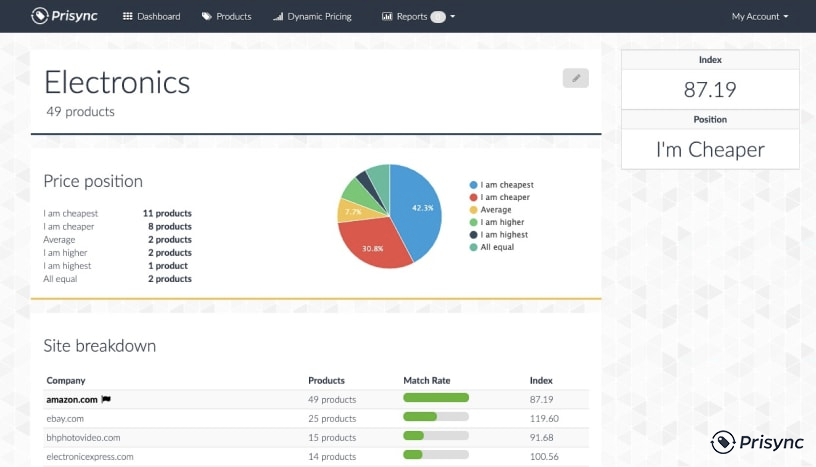Toggle the 'I am cheaper' legend item
This screenshot has width=816, height=467.
point(500,197)
